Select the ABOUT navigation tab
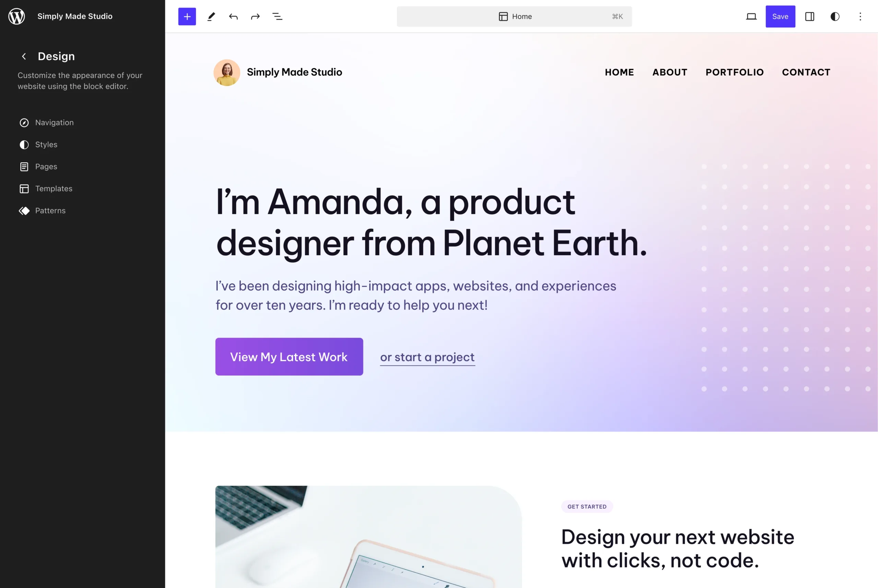The width and height of the screenshot is (878, 588). click(x=669, y=72)
